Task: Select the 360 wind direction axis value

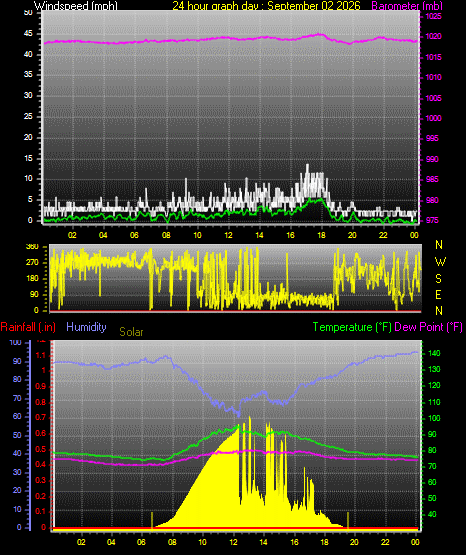Action: coord(32,247)
